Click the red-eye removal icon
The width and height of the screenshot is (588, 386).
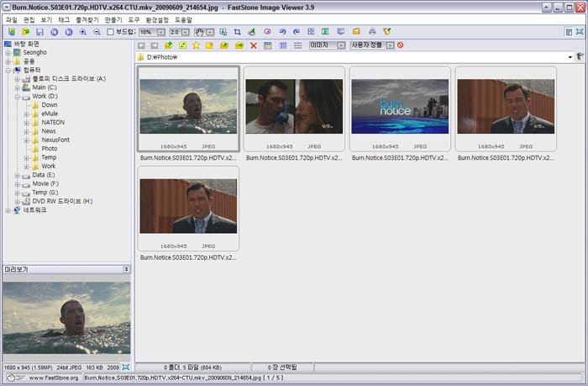267,32
